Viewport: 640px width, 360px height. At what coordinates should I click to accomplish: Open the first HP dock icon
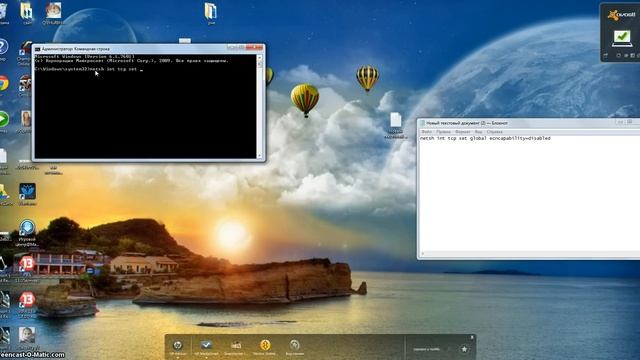point(178,345)
